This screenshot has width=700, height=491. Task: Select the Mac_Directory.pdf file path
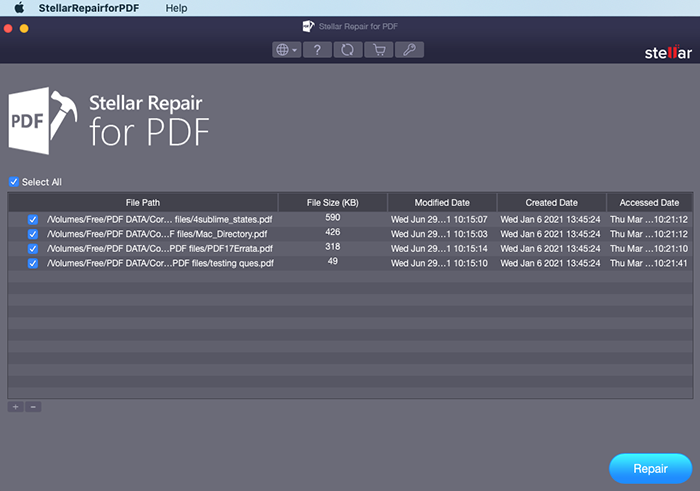point(157,234)
